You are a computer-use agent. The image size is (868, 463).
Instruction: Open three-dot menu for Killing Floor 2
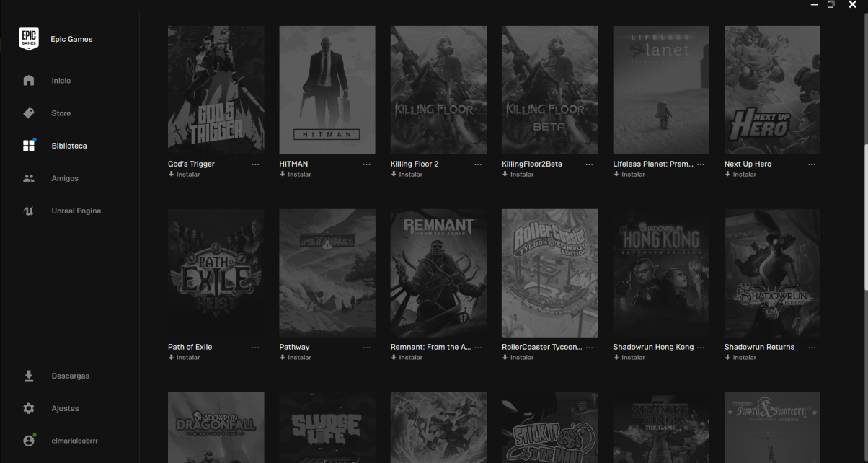point(478,164)
